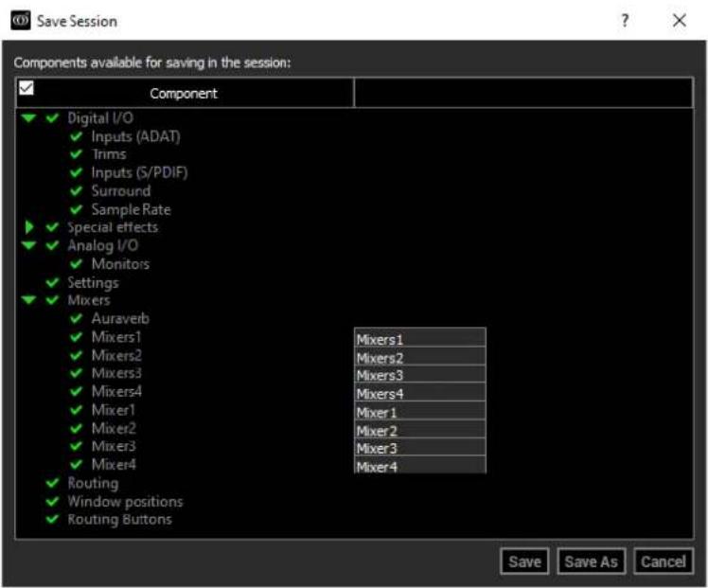Uncheck the Mixers2 checkmark
This screenshot has height=588, width=708.
(77, 355)
